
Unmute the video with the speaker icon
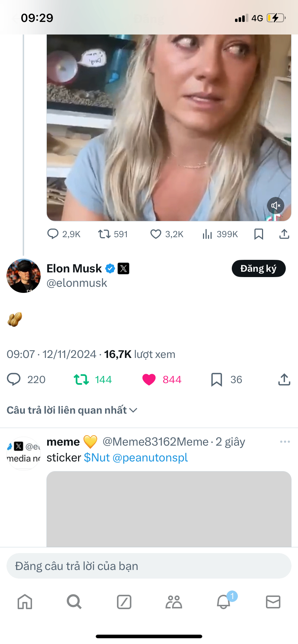click(x=276, y=206)
